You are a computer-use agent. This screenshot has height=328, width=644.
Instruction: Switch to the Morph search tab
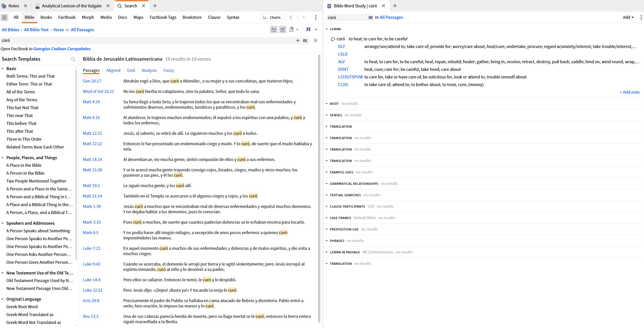(x=88, y=17)
